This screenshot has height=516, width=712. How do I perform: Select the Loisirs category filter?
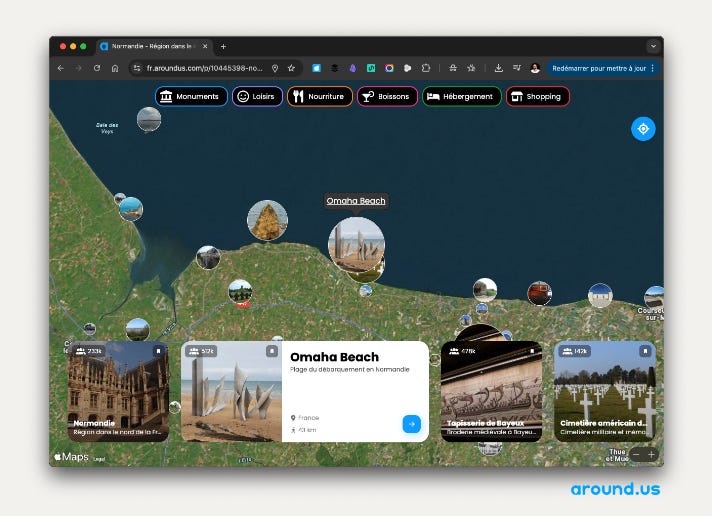tap(257, 96)
